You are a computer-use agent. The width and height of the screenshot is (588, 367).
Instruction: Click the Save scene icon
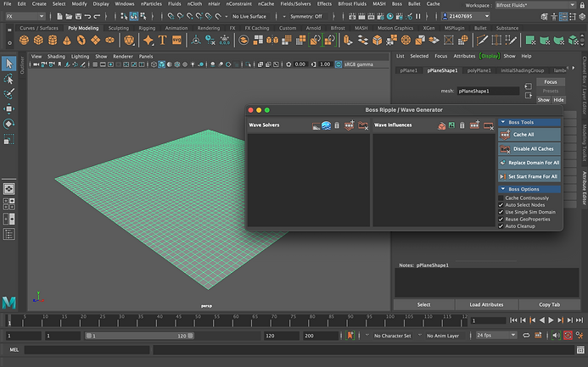coord(78,16)
